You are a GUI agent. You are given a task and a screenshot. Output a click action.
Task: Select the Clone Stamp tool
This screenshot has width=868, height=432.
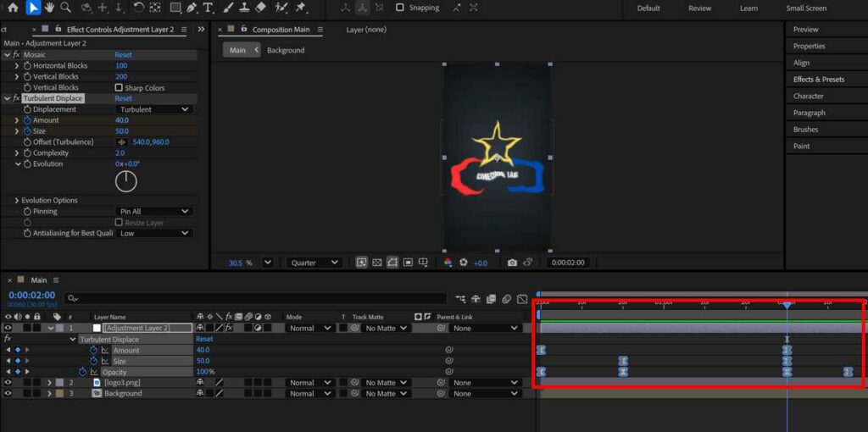pyautogui.click(x=244, y=8)
